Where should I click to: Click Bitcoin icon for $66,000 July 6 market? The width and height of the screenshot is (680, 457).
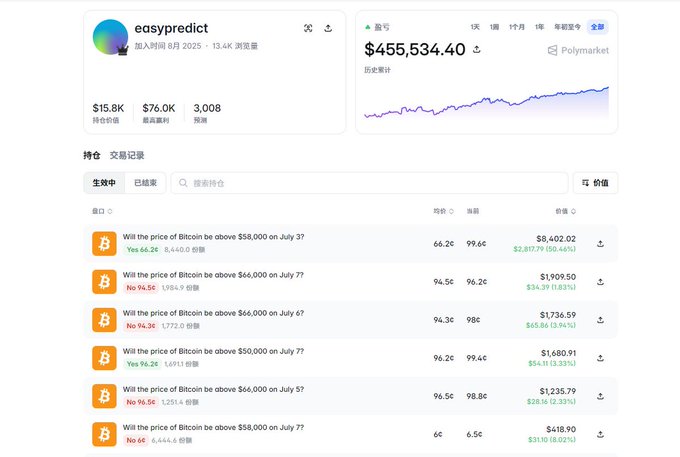point(104,320)
